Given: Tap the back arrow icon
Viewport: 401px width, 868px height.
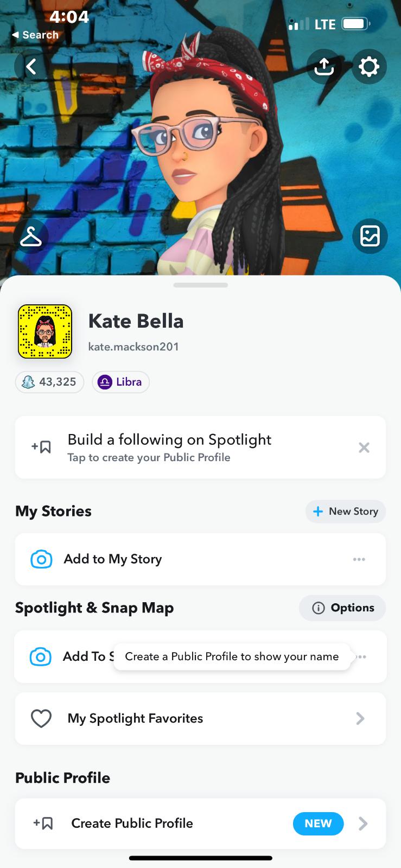Looking at the screenshot, I should click(31, 67).
